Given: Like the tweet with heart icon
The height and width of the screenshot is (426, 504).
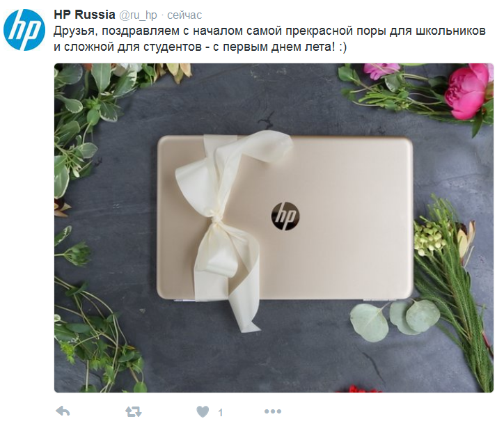Looking at the screenshot, I should click(x=203, y=411).
